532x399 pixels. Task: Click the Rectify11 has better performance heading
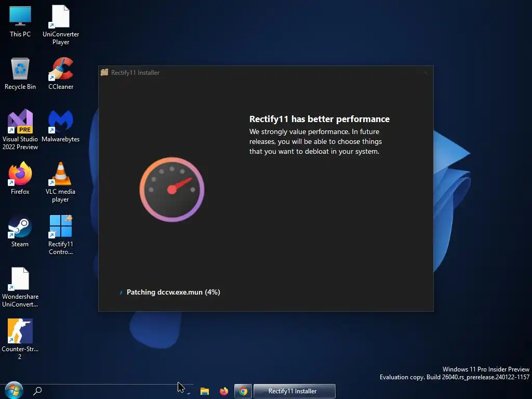coord(320,119)
